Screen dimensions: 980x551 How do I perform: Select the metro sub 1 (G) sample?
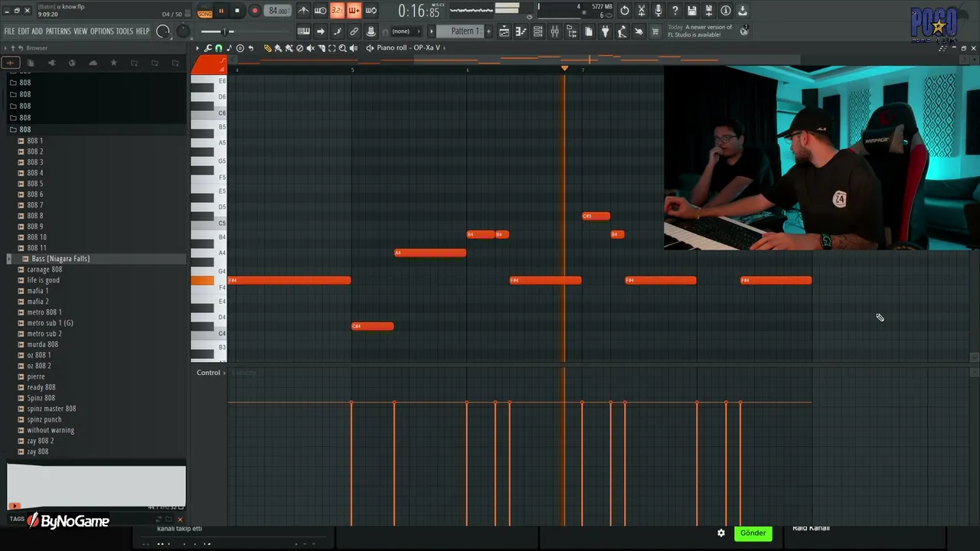pos(50,323)
